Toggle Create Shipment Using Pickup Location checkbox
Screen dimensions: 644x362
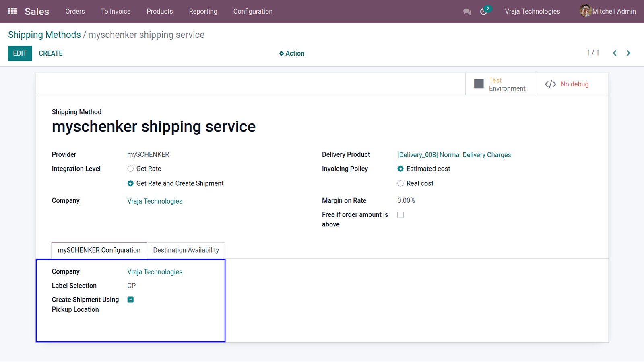[x=130, y=300]
